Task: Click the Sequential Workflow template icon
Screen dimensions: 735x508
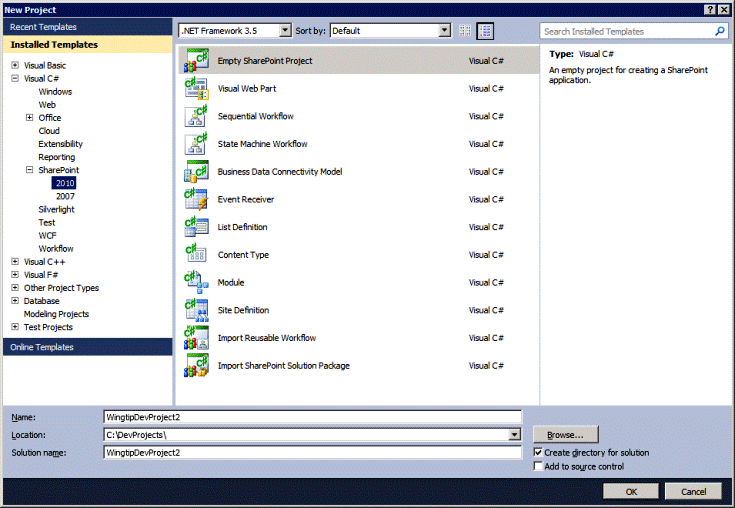Action: (196, 116)
